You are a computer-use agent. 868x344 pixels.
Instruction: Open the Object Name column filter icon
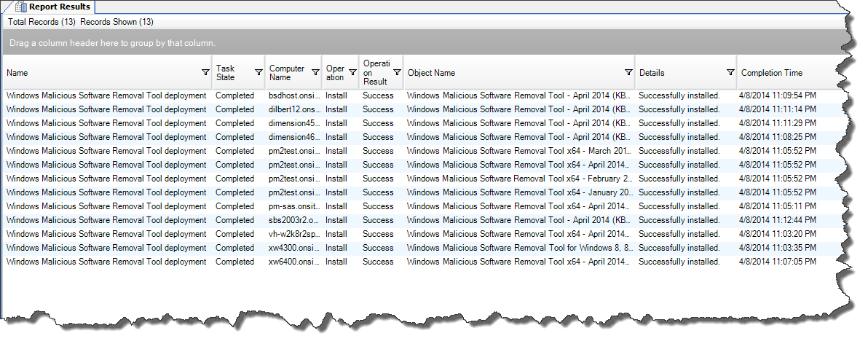coord(628,73)
